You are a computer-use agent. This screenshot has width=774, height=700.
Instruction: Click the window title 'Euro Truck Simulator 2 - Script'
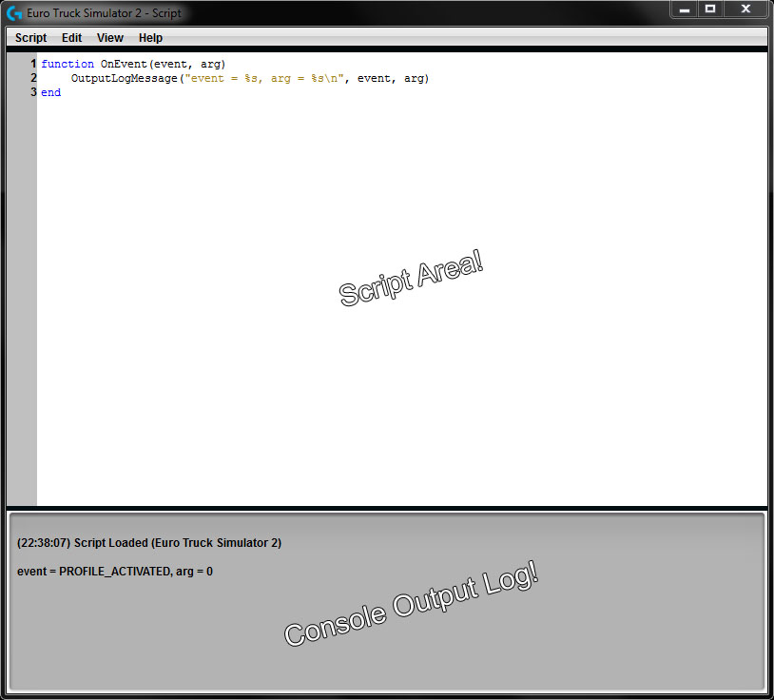click(104, 13)
